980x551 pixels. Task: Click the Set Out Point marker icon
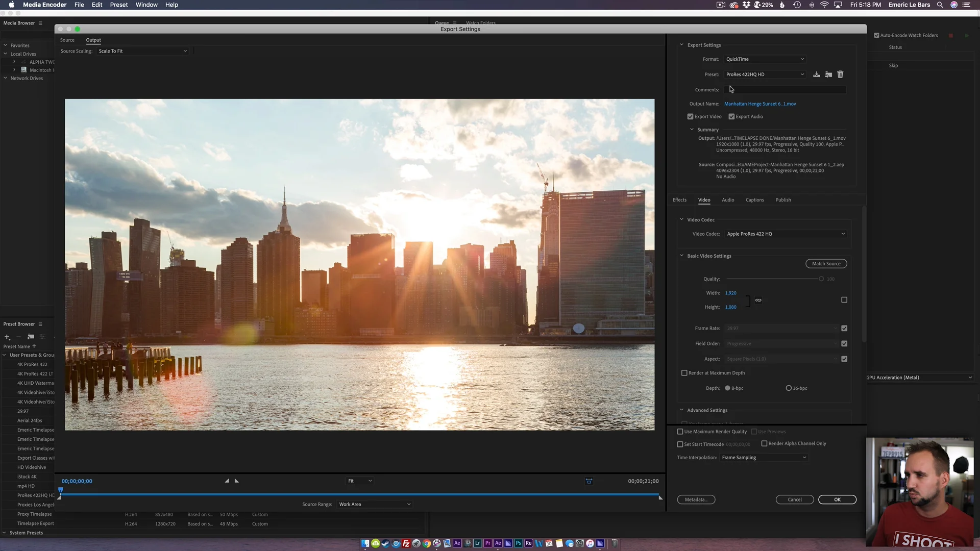pos(236,481)
